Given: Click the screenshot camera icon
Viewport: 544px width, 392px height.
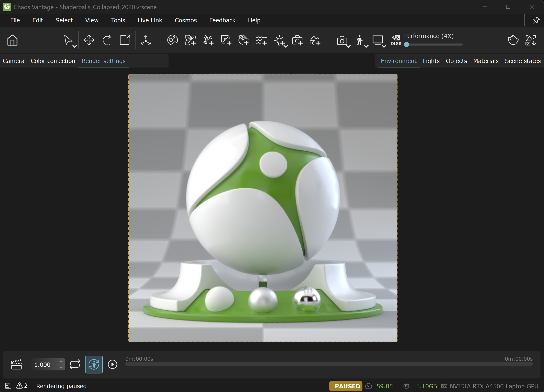Looking at the screenshot, I should (x=342, y=40).
